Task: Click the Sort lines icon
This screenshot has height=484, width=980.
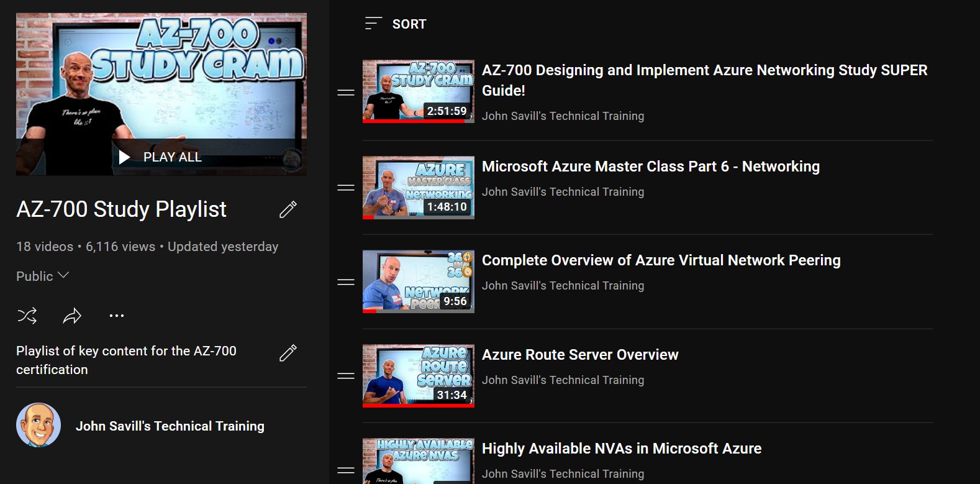Action: [373, 24]
